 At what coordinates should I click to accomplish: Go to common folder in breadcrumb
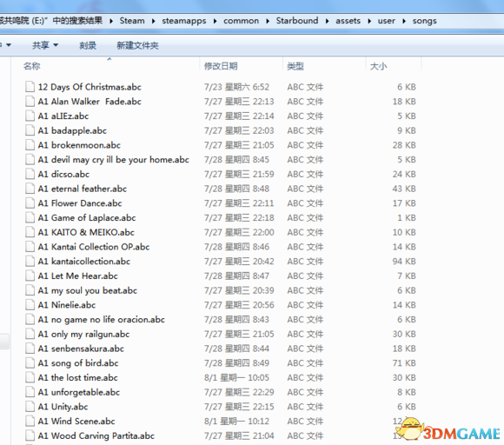pos(241,21)
